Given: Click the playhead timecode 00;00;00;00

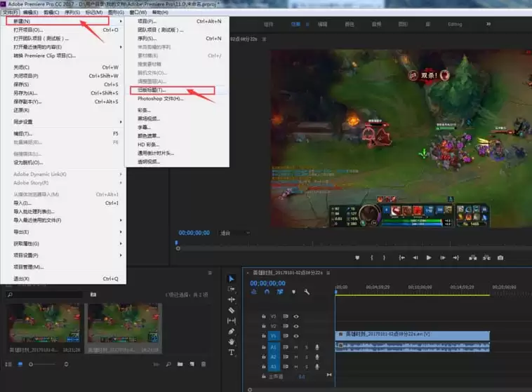Looking at the screenshot, I should (267, 283).
